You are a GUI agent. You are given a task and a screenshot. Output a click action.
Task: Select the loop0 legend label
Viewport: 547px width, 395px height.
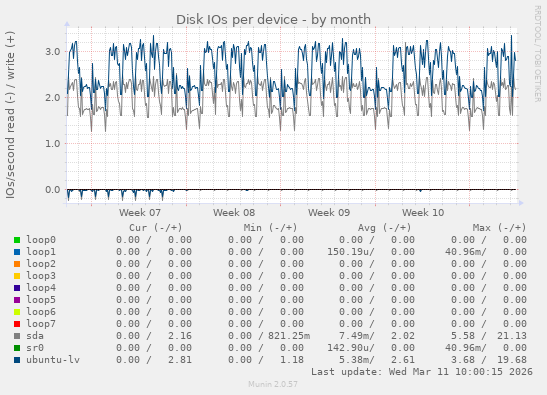tap(41, 240)
